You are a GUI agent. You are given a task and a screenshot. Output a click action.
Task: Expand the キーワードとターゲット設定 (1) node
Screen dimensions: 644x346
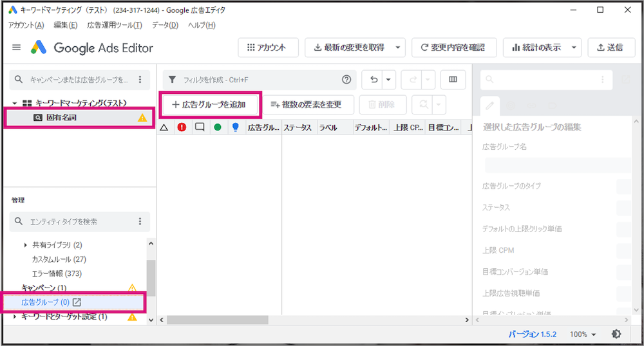pyautogui.click(x=15, y=317)
